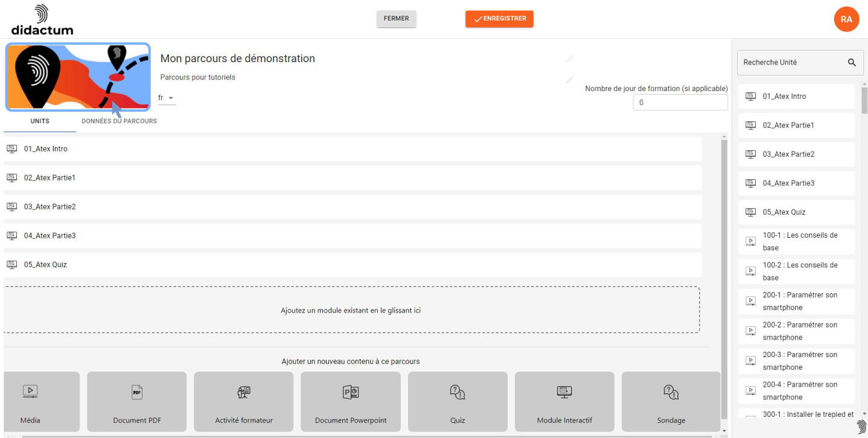The height and width of the screenshot is (438, 868).
Task: Click the course cover image thumbnail
Action: tap(78, 77)
